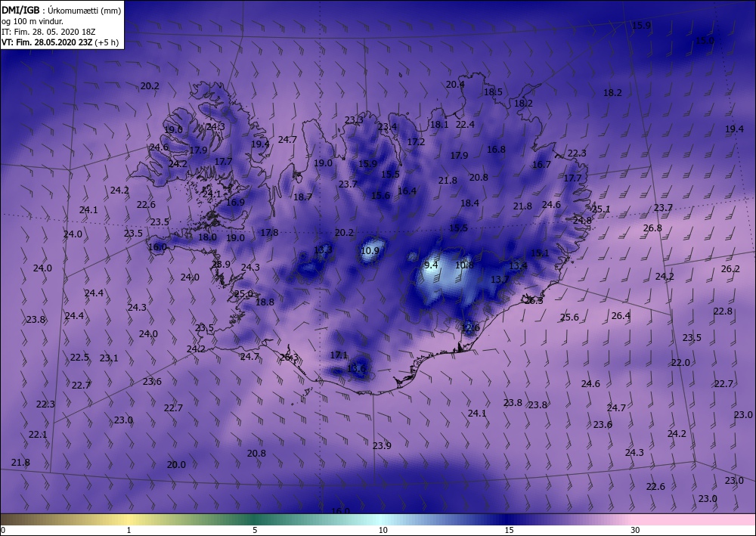
Task: Click the value "13.6" near the south coast
Action: pos(357,369)
